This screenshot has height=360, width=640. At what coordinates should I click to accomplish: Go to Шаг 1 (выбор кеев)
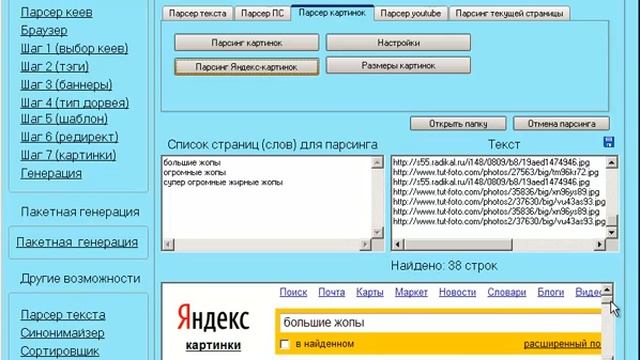[74, 48]
